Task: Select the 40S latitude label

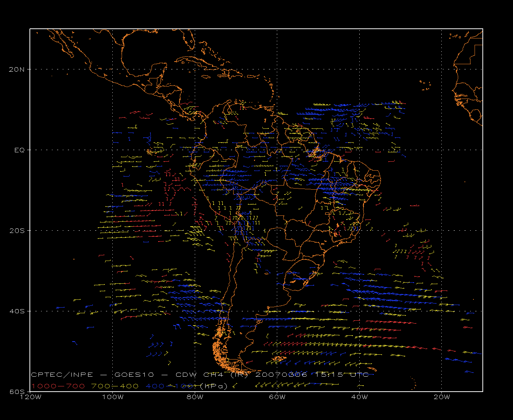Action: pyautogui.click(x=17, y=311)
